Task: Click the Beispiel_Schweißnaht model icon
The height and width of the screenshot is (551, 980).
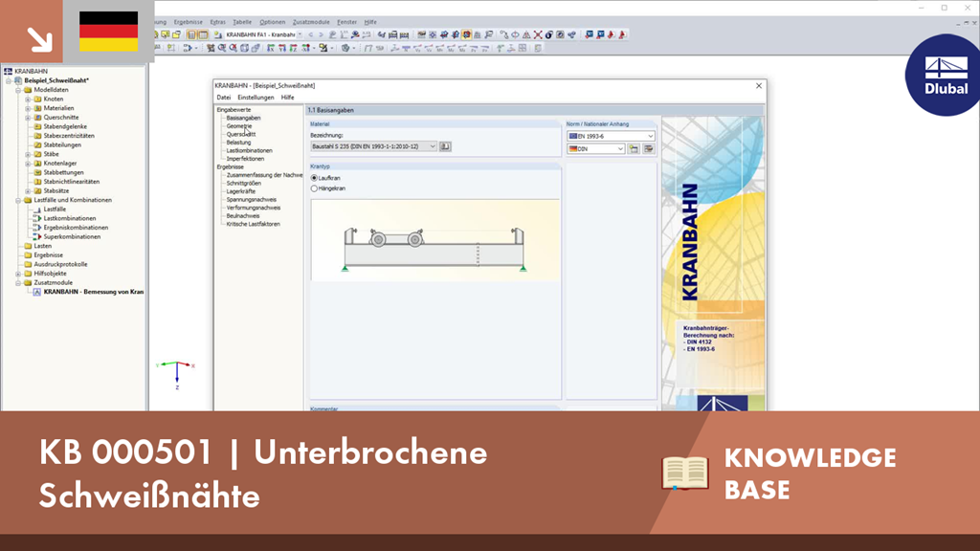Action: (x=18, y=80)
